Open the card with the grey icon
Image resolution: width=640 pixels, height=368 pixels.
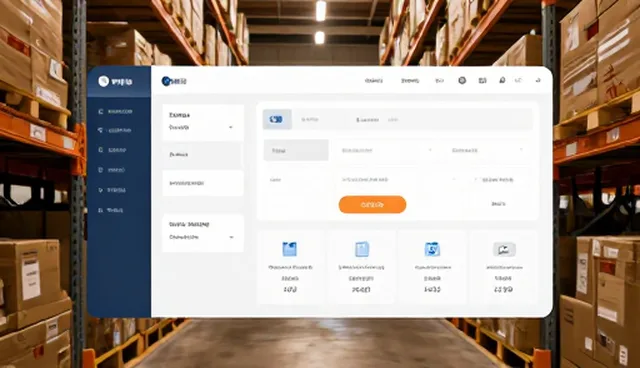(x=504, y=267)
